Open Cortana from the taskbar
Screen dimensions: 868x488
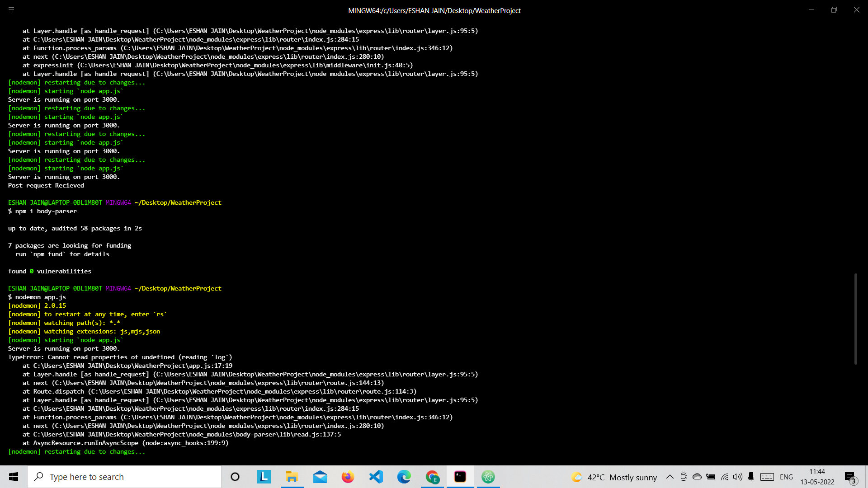point(235,477)
